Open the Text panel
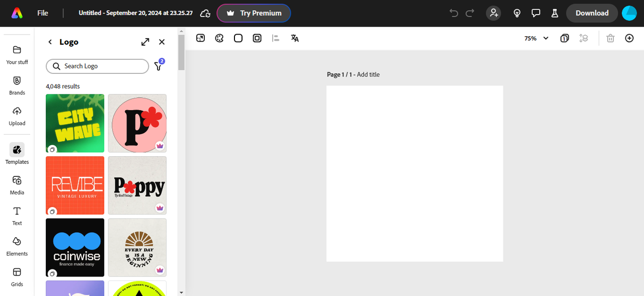 click(x=17, y=216)
